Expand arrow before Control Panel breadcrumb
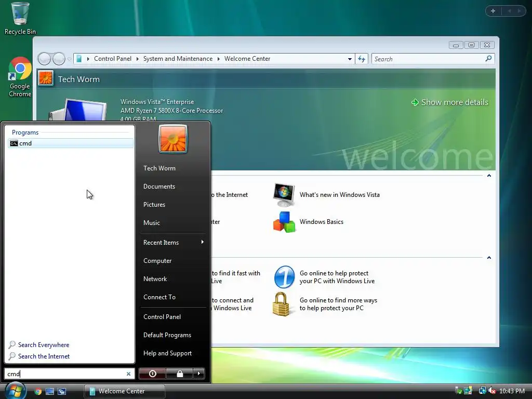Image resolution: width=532 pixels, height=399 pixels. (88, 59)
